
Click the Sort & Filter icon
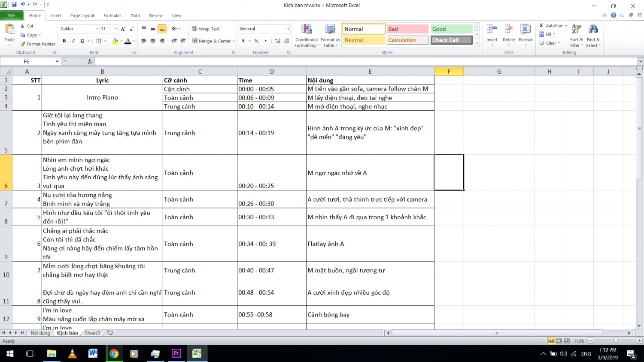pos(576,30)
